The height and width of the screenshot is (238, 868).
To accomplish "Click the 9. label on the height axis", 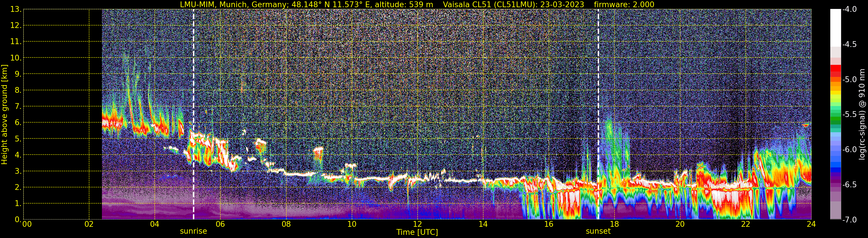I will click(x=18, y=74).
